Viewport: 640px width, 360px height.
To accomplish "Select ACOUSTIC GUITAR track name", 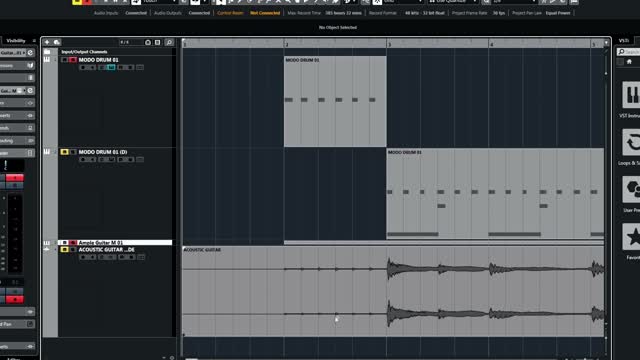I will point(107,249).
